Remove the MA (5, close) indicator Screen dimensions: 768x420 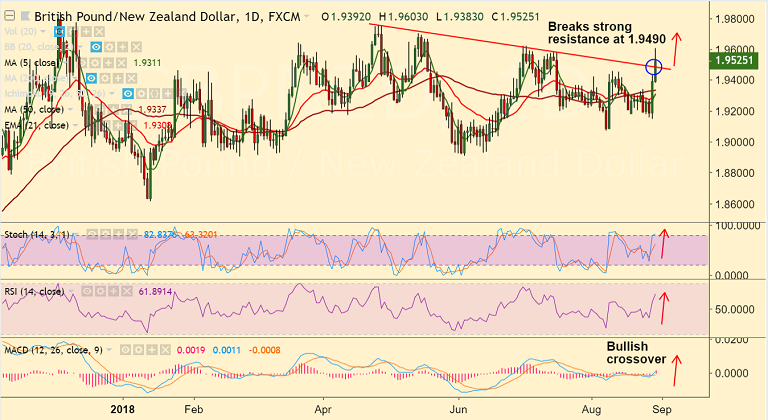pyautogui.click(x=122, y=63)
